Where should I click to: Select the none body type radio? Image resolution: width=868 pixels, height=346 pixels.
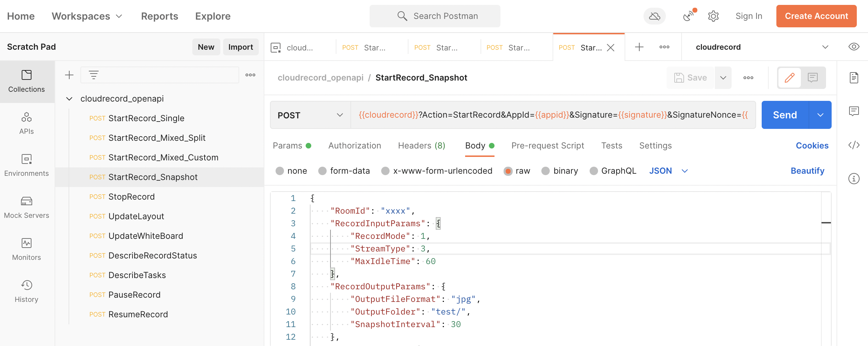coord(279,171)
